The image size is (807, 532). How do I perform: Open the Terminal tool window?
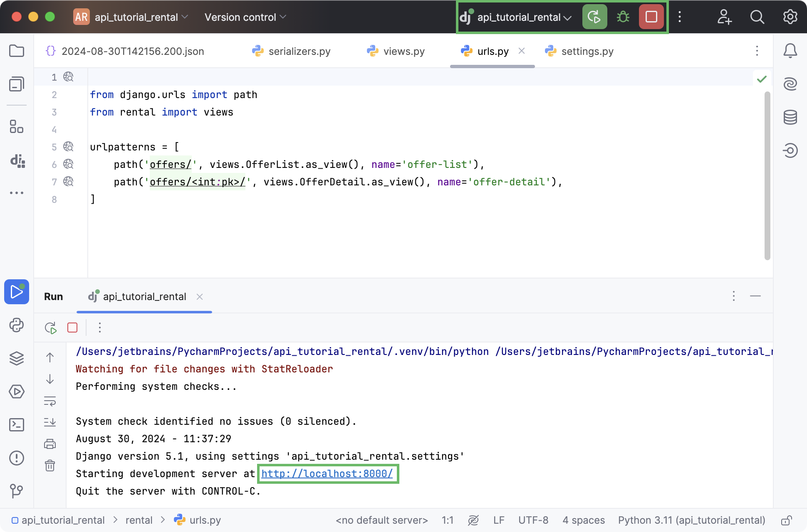[17, 425]
